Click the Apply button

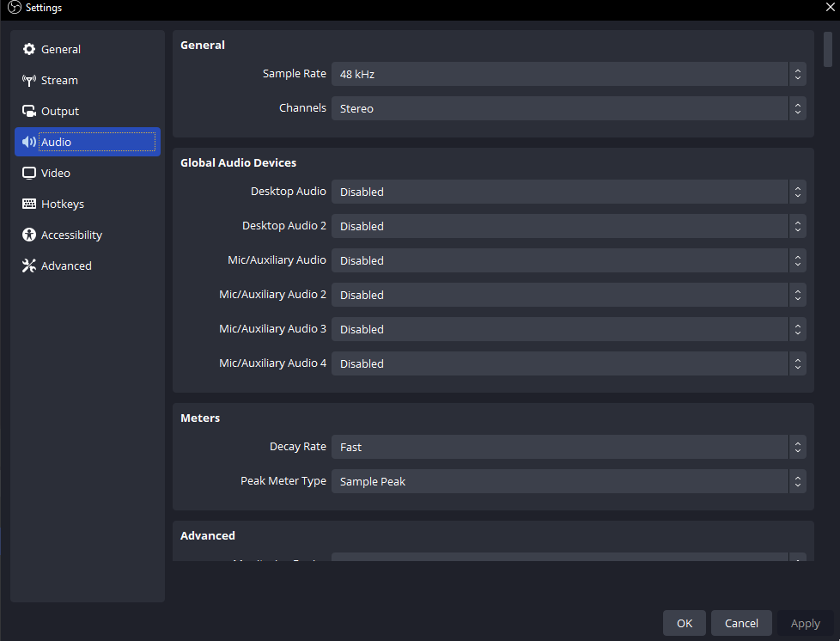pyautogui.click(x=805, y=623)
